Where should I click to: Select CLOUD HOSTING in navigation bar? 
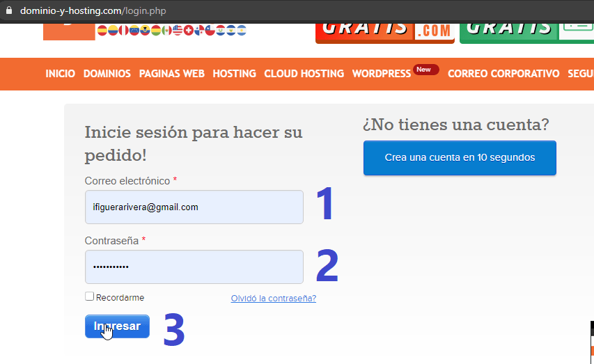point(304,74)
